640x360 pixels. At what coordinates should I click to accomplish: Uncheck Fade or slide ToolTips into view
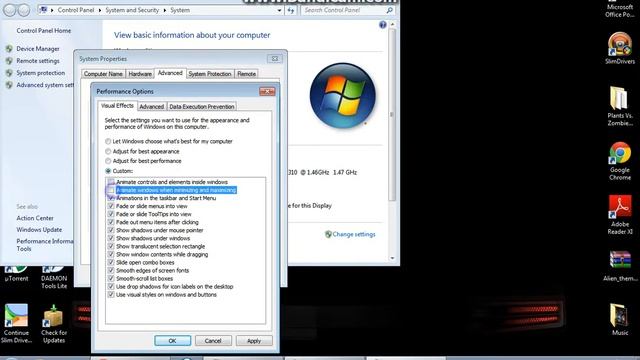click(111, 214)
